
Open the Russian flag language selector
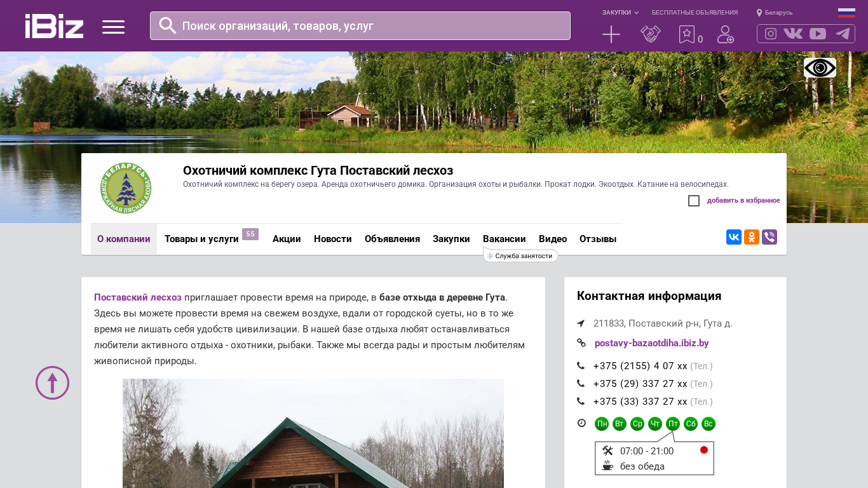(846, 13)
